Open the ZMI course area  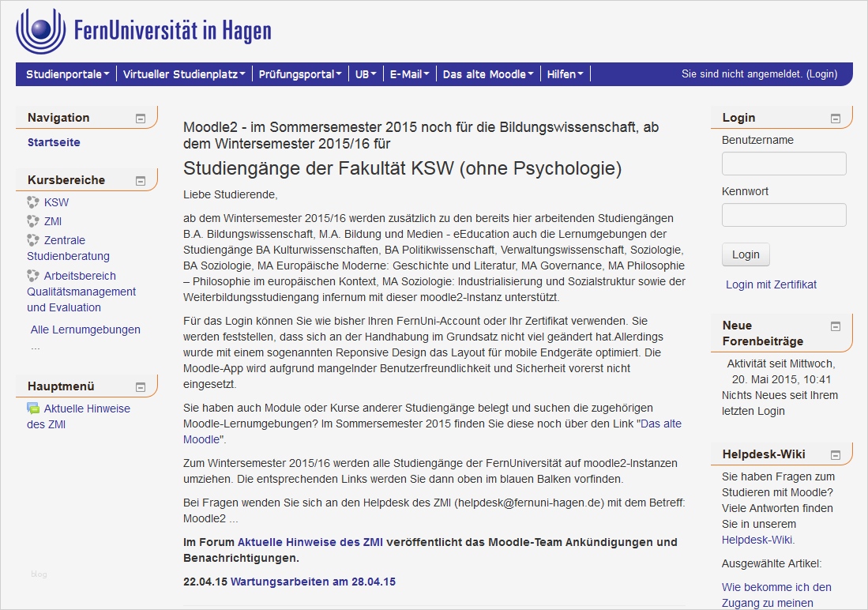click(x=53, y=221)
